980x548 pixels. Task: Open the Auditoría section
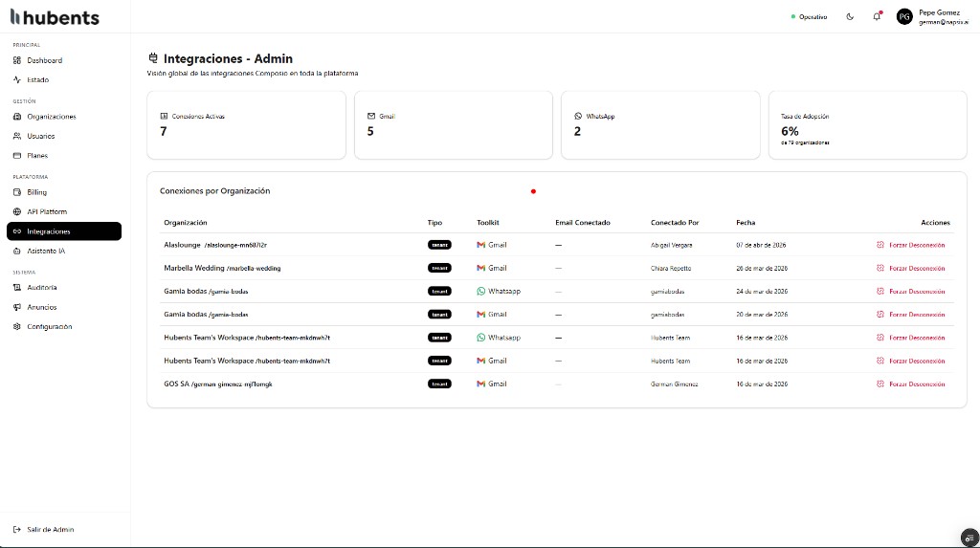(41, 287)
